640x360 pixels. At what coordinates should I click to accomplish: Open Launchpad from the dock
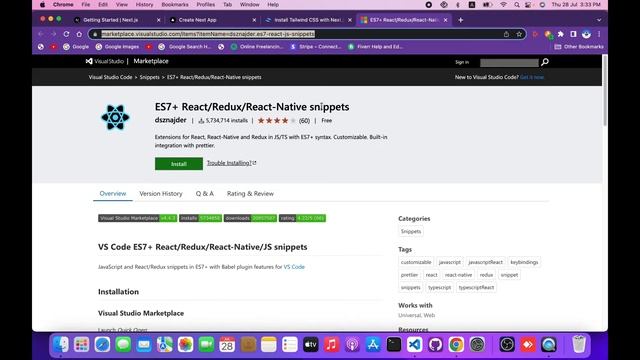tap(82, 344)
